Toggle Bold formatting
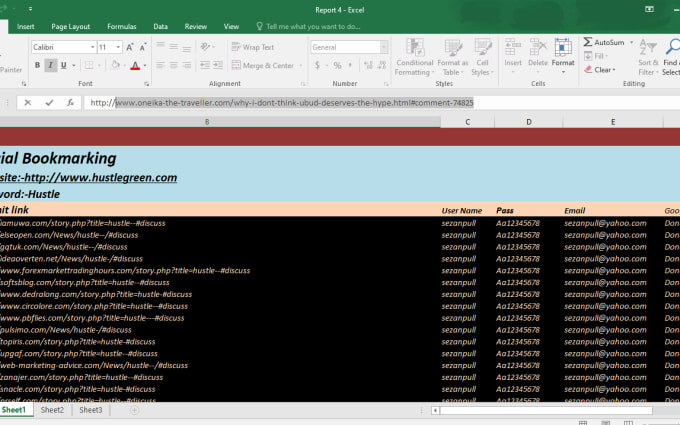680x425 pixels. (37, 65)
